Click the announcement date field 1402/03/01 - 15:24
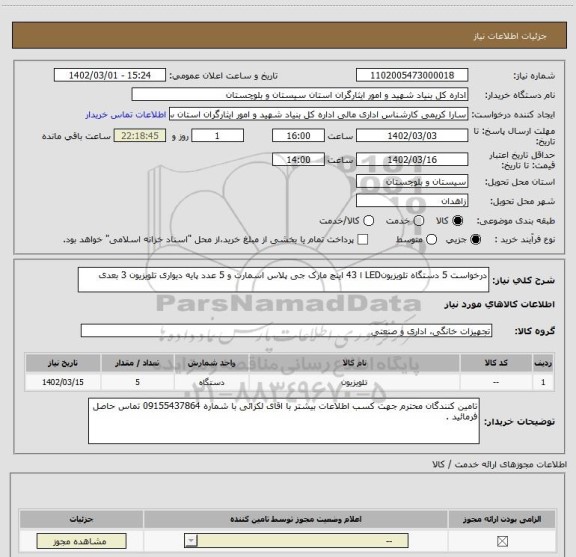 click(110, 75)
